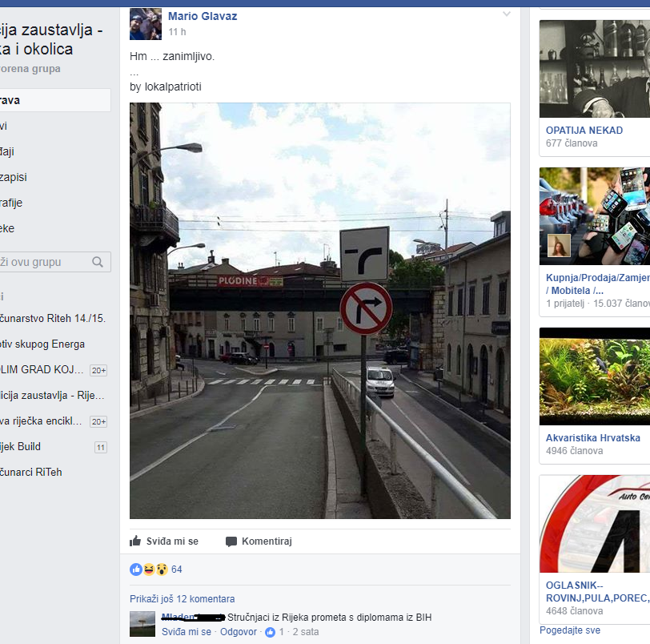This screenshot has width=650, height=644.
Task: Click the speech bubble Komentiraj icon
Action: 231,541
